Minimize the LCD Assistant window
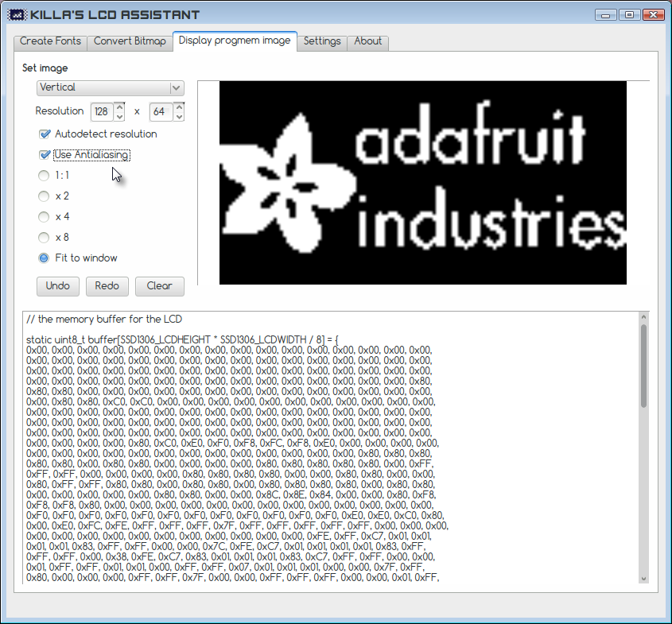The width and height of the screenshot is (672, 624). pos(605,15)
